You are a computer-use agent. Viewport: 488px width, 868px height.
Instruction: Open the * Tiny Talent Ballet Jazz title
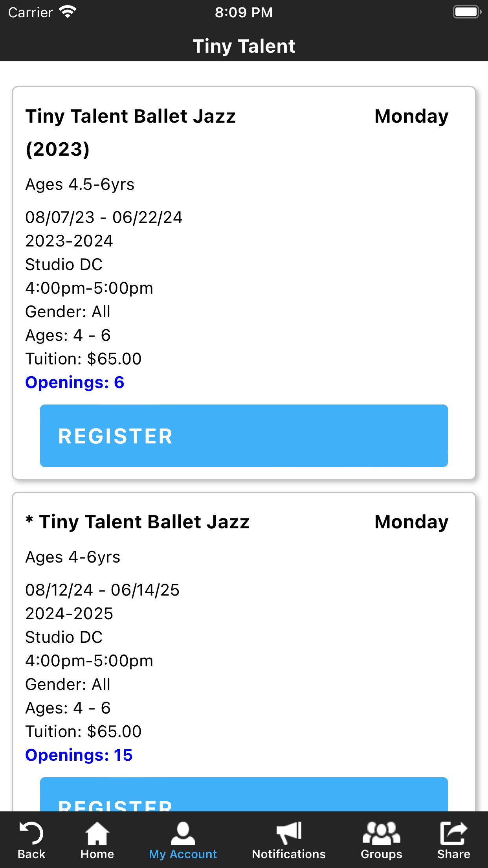[x=138, y=522]
